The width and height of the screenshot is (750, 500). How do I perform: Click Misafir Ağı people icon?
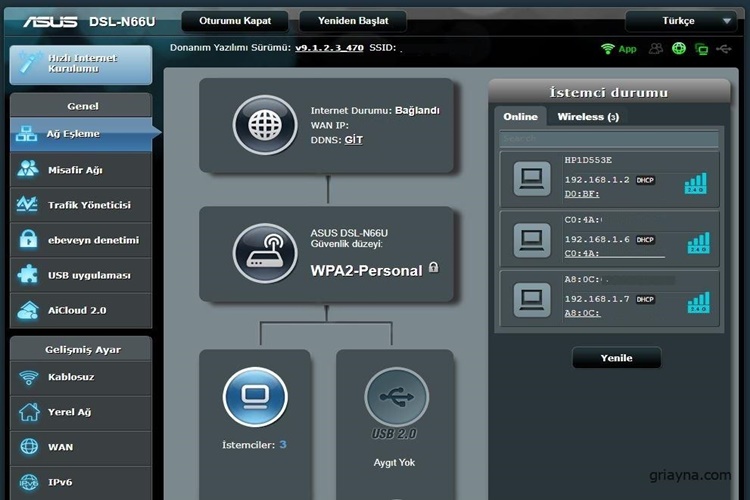click(28, 169)
